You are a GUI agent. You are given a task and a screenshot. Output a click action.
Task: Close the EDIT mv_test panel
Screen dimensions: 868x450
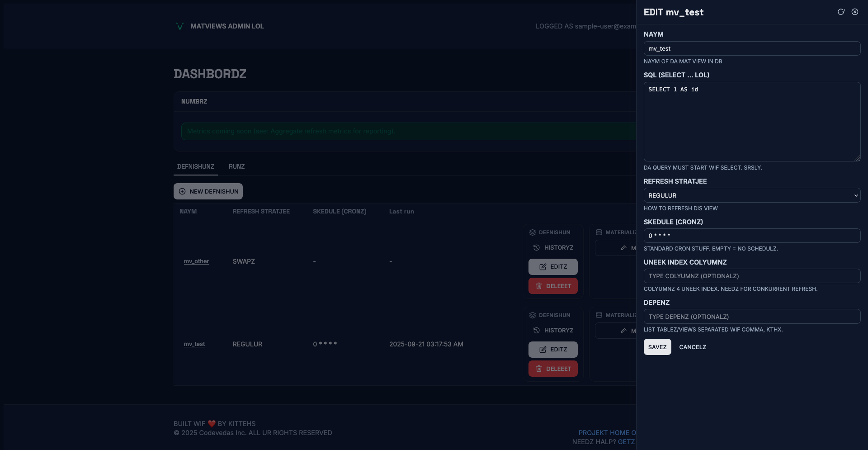[855, 12]
